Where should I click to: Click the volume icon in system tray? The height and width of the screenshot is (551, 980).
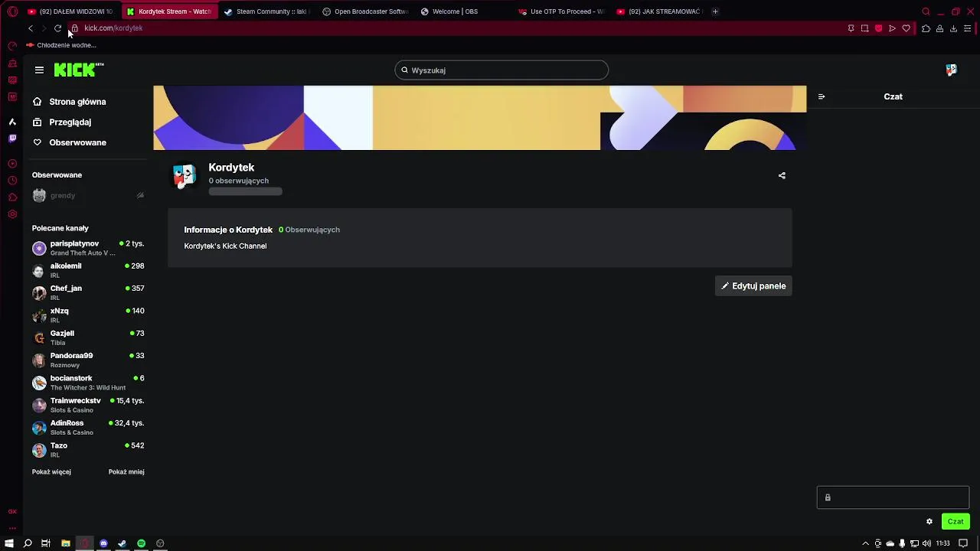coord(926,543)
